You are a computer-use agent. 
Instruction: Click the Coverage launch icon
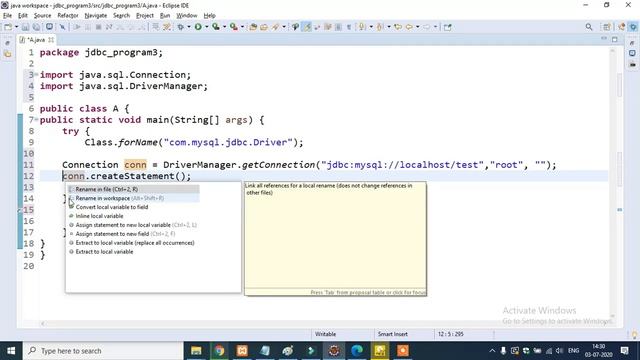[x=216, y=27]
